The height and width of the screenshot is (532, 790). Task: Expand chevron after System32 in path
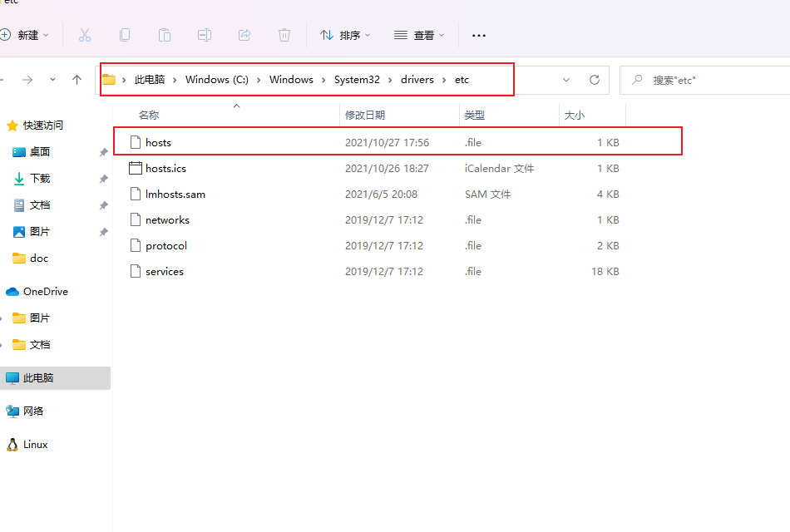point(390,80)
